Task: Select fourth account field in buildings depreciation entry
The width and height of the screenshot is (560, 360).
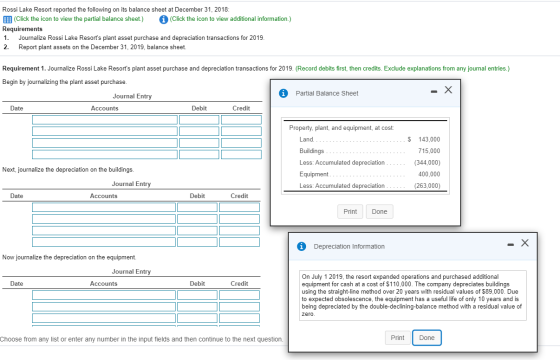Action: click(x=104, y=242)
